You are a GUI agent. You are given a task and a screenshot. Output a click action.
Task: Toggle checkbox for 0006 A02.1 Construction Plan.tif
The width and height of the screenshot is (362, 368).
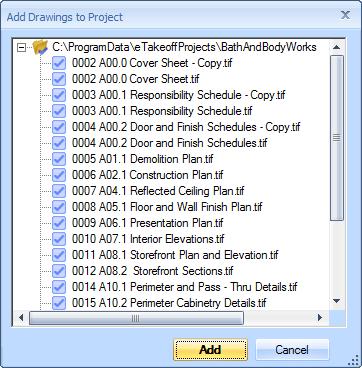click(59, 175)
